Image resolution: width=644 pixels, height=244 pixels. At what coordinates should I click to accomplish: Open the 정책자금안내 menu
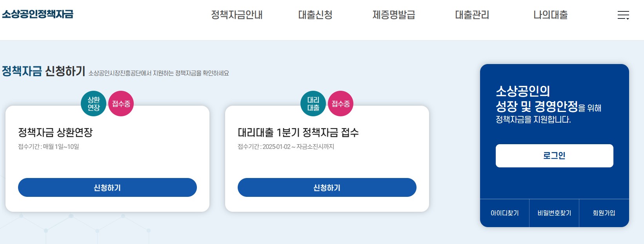tap(237, 15)
